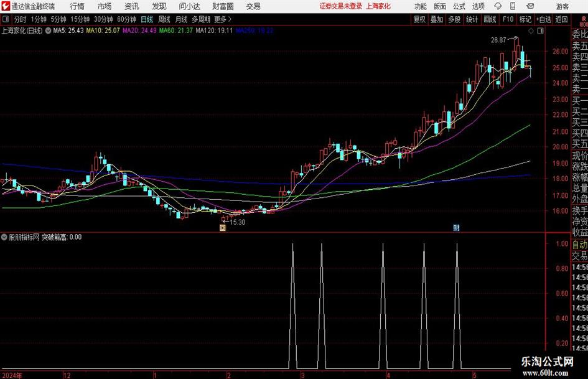Switch to 5分钟 period tab

coord(58,19)
